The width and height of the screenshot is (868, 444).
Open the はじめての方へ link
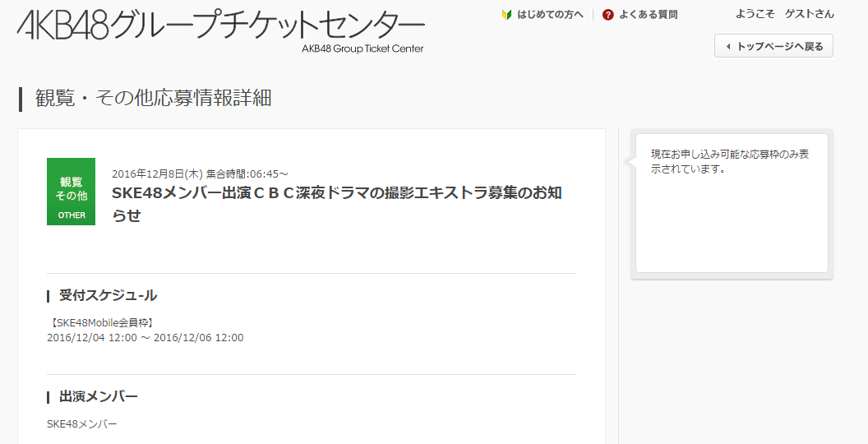[x=550, y=15]
